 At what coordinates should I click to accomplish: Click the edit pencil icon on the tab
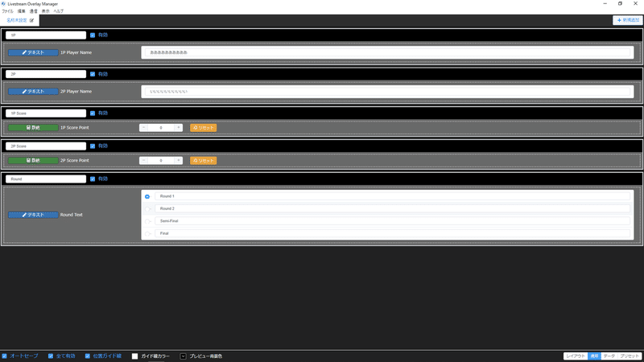click(31, 20)
